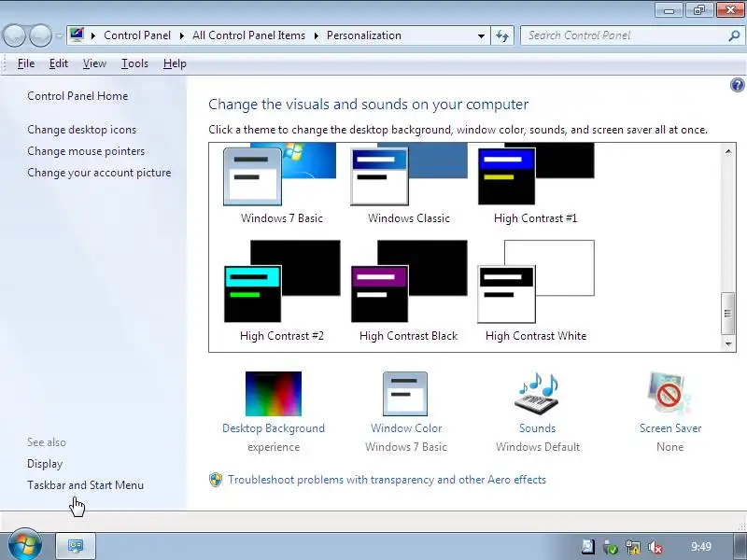747x560 pixels.
Task: Click the Personalization address bar icon
Action: (x=77, y=35)
